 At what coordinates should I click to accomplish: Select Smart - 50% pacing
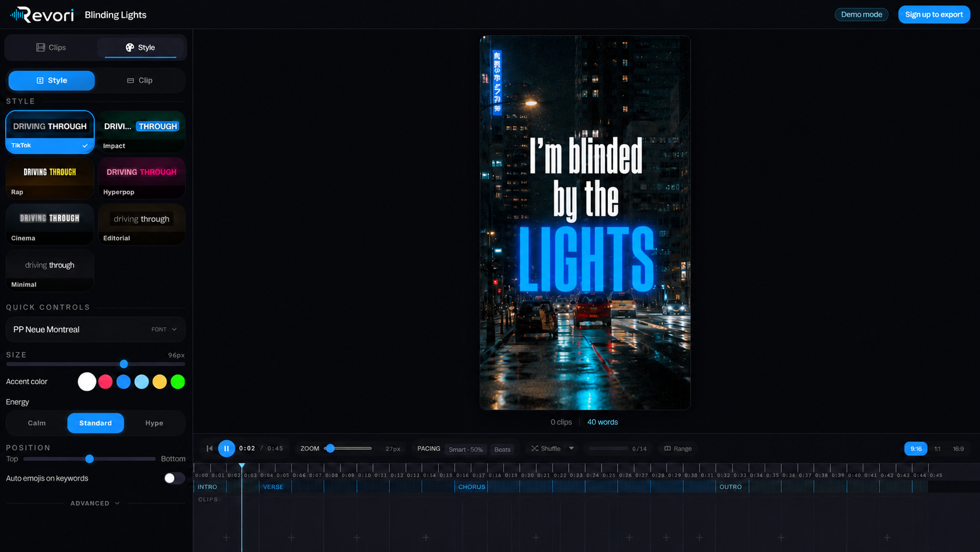tap(465, 449)
